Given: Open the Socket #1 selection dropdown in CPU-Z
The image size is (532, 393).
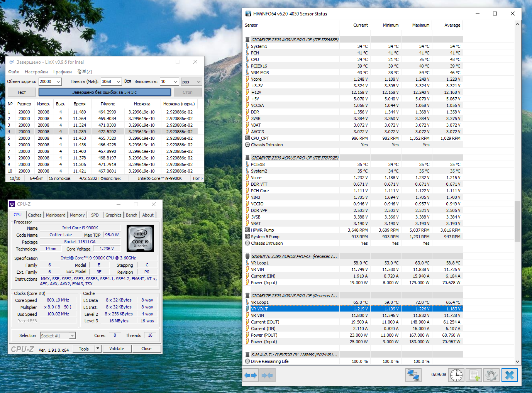Looking at the screenshot, I should [x=72, y=336].
